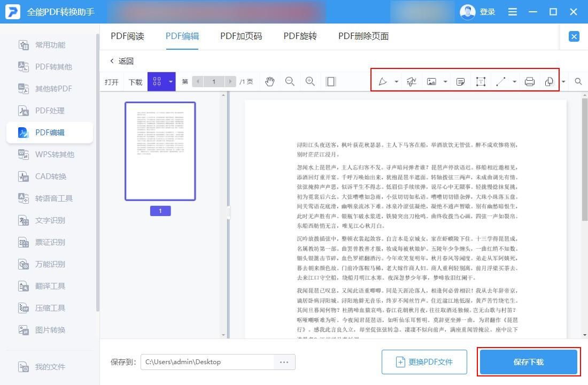The width and height of the screenshot is (588, 385).
Task: Click the 压缩工具 sidebar icon
Action: click(23, 308)
